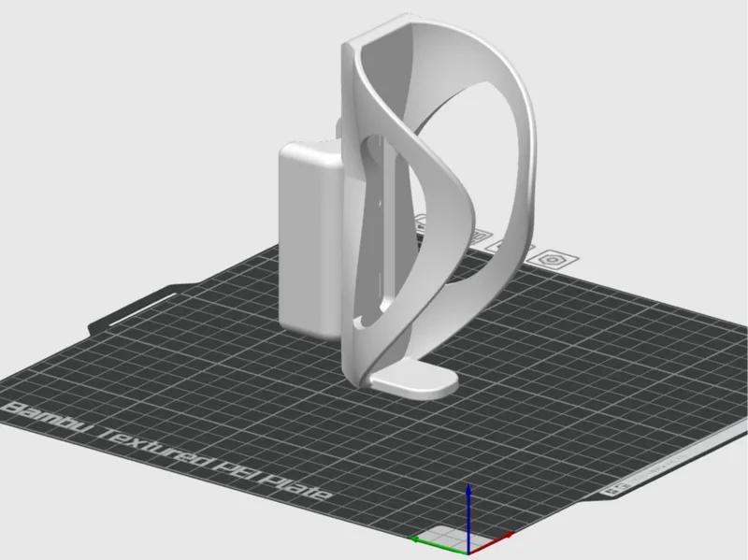The height and width of the screenshot is (560, 748).
Task: Click the red X axis arrow
Action: pyautogui.click(x=492, y=543)
